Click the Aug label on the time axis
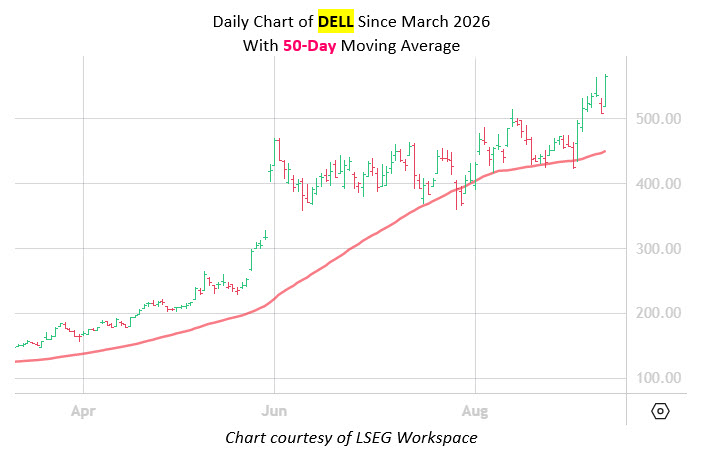Image resolution: width=707 pixels, height=460 pixels. pos(475,411)
